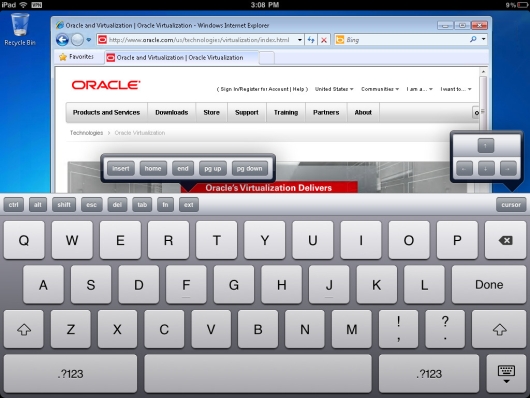The width and height of the screenshot is (530, 398).
Task: Tap the up arrow cursor key
Action: coord(486,146)
